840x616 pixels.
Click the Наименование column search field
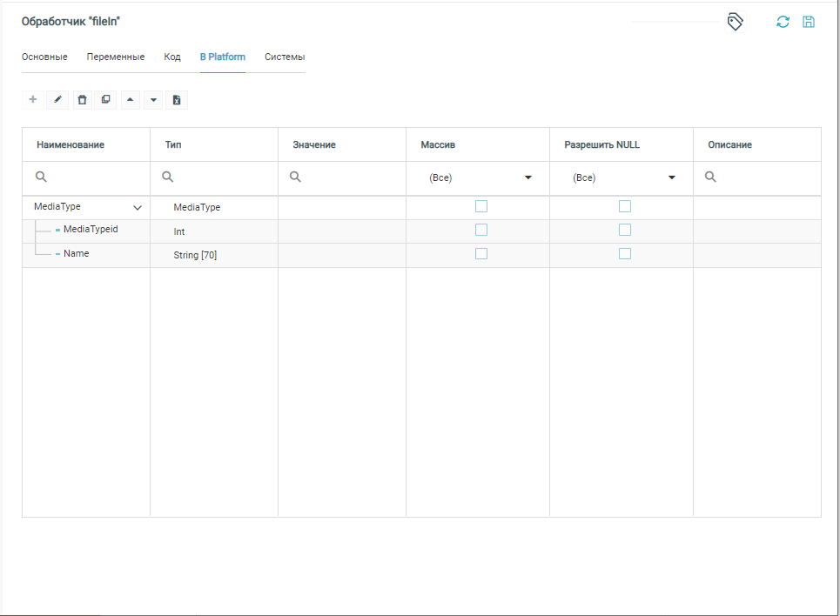pyautogui.click(x=91, y=177)
